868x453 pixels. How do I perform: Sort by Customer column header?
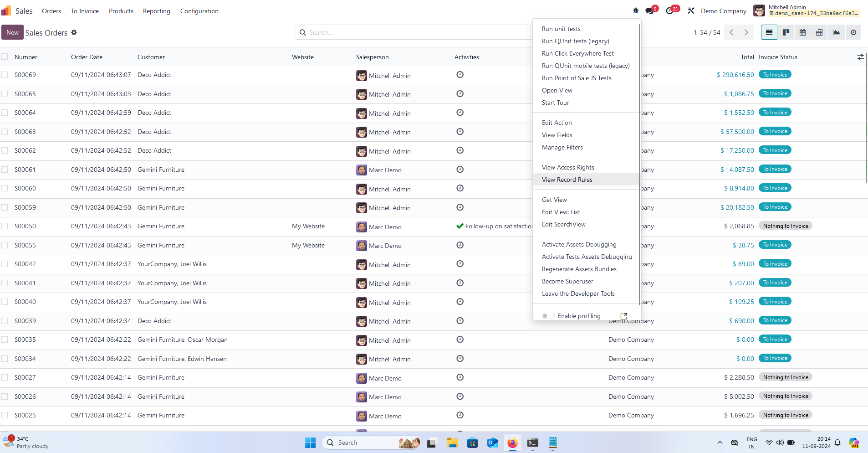pyautogui.click(x=151, y=57)
